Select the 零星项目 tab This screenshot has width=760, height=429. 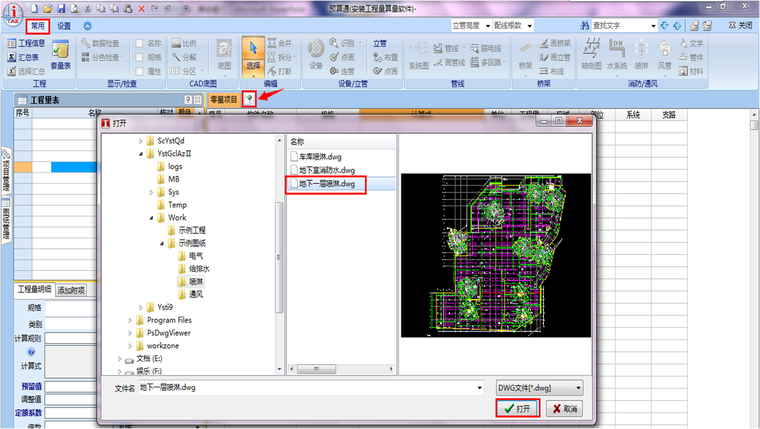pos(223,99)
